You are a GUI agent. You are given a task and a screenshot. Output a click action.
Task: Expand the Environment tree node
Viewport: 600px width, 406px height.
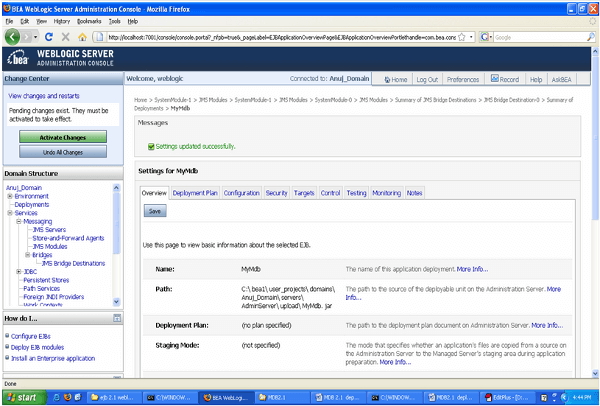click(10, 196)
